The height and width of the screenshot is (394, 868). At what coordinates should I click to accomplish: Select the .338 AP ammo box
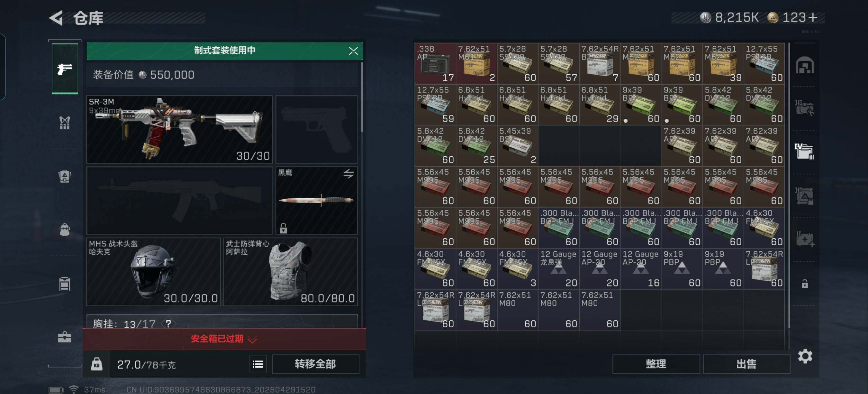pyautogui.click(x=435, y=63)
